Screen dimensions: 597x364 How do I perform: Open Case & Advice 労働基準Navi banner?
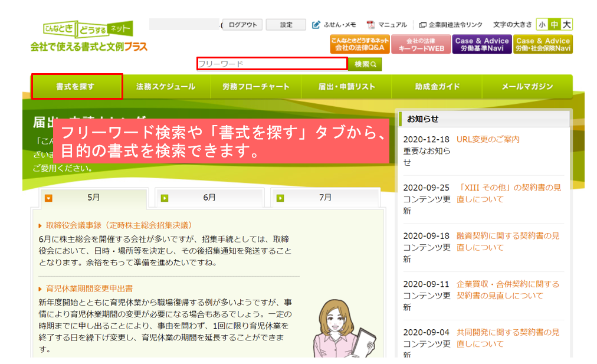[x=481, y=45]
